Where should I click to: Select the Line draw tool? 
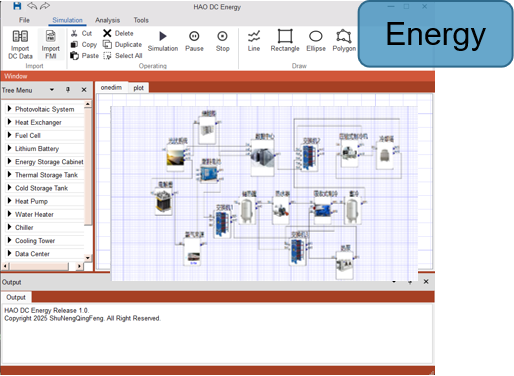(254, 36)
